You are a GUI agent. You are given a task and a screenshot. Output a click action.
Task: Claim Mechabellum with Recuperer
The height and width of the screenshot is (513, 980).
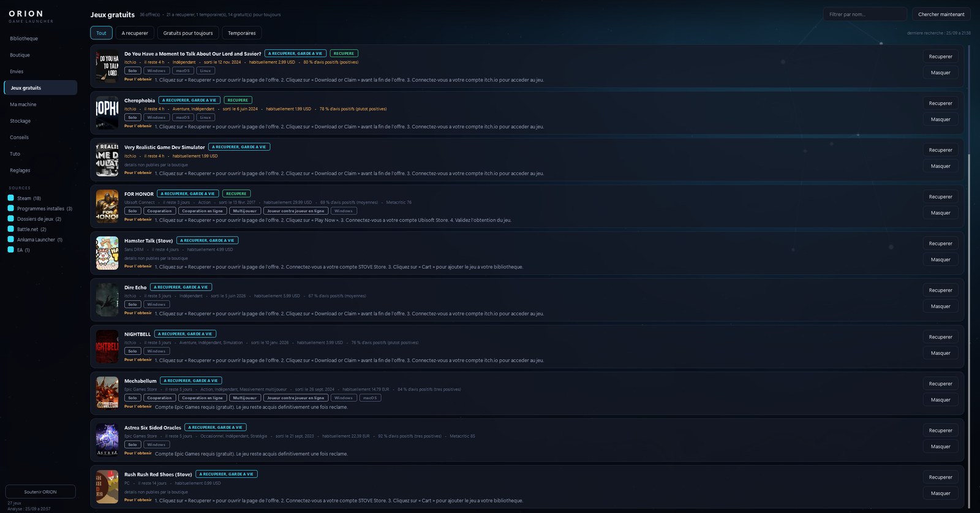click(x=940, y=384)
